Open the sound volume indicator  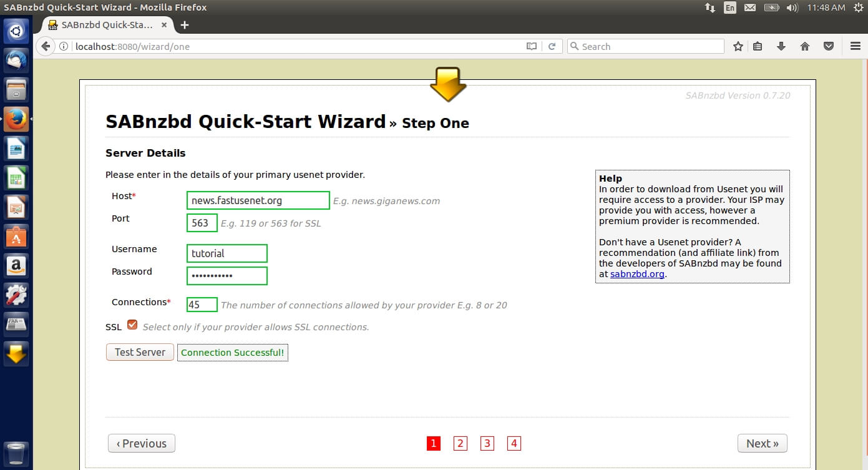(792, 7)
